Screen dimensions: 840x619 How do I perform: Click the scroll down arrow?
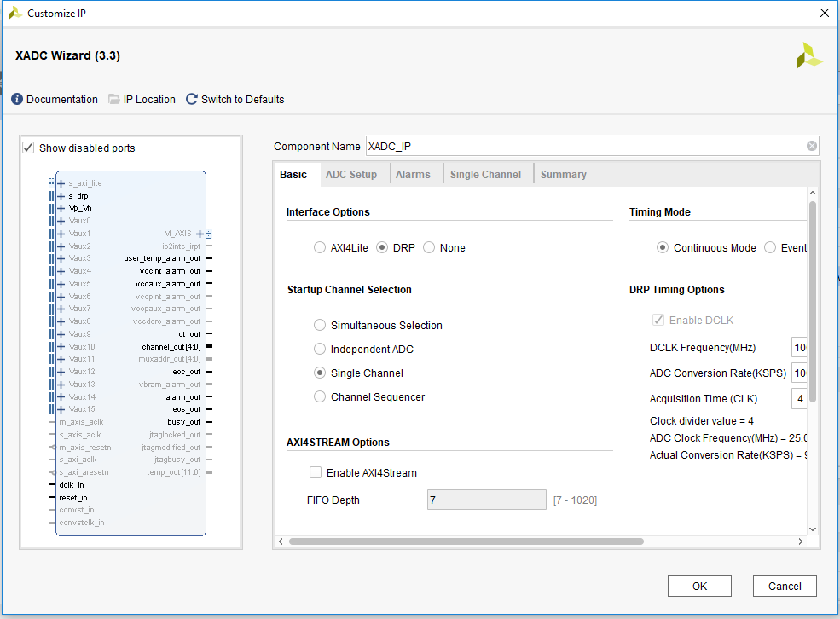click(813, 529)
